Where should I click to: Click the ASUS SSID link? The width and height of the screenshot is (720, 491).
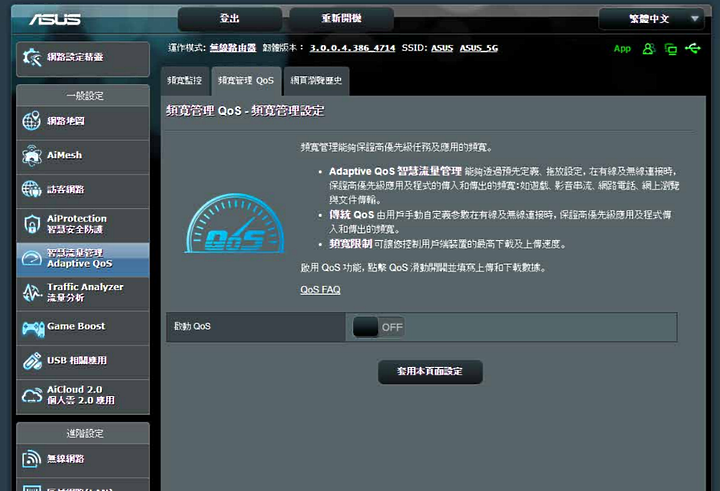click(x=442, y=48)
